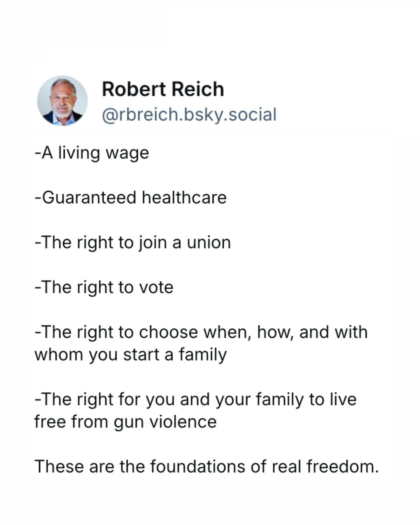Click the "whom you start a family" line
Screen dimensions: 420x525
(130, 355)
